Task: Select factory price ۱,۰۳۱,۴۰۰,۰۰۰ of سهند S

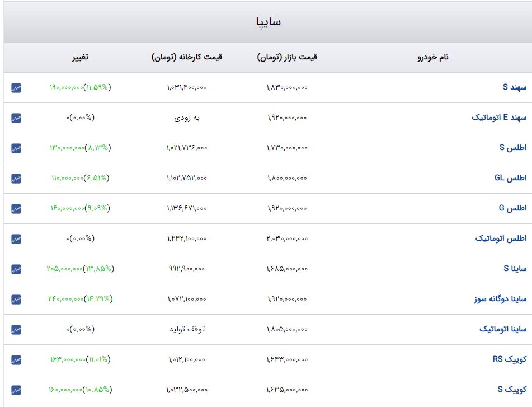Action: coord(187,87)
